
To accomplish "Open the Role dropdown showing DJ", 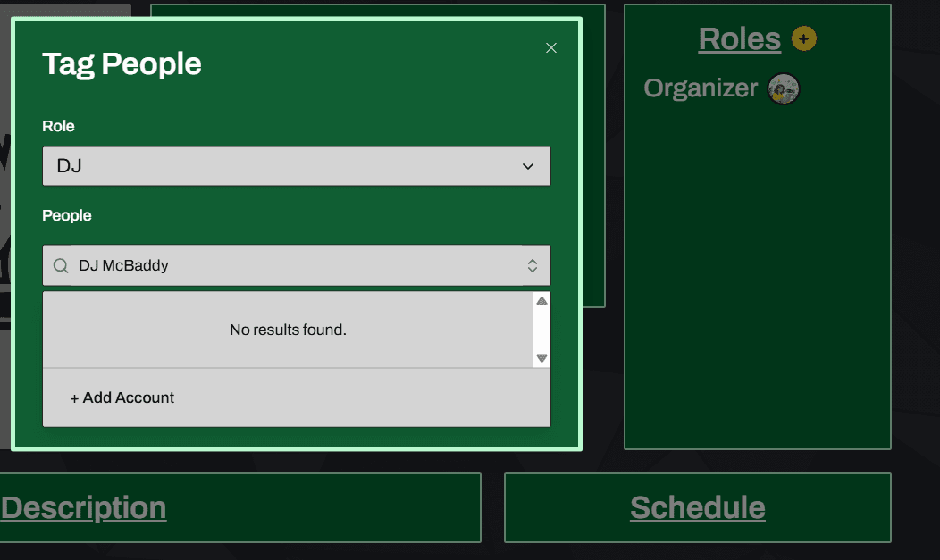I will 296,166.
